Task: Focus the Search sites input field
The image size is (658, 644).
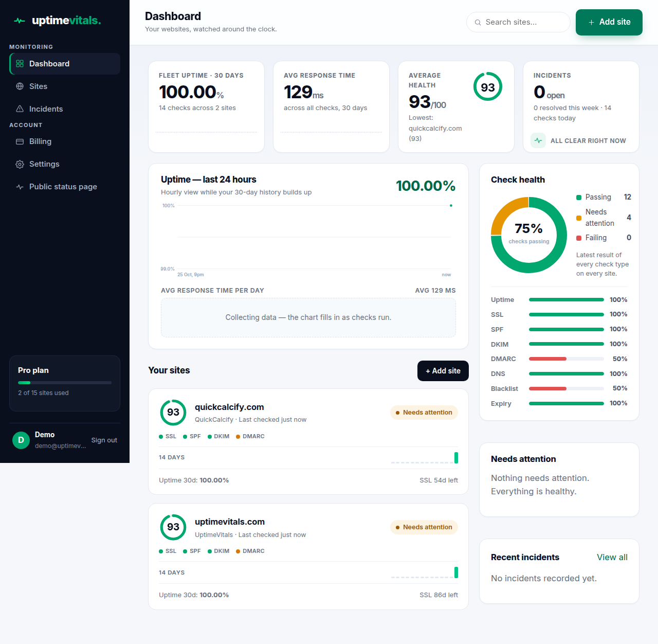Action: coord(518,22)
